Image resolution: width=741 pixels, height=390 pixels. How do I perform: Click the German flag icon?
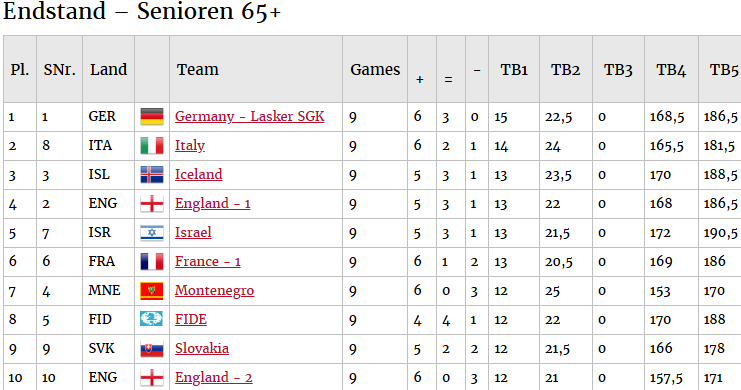(152, 117)
